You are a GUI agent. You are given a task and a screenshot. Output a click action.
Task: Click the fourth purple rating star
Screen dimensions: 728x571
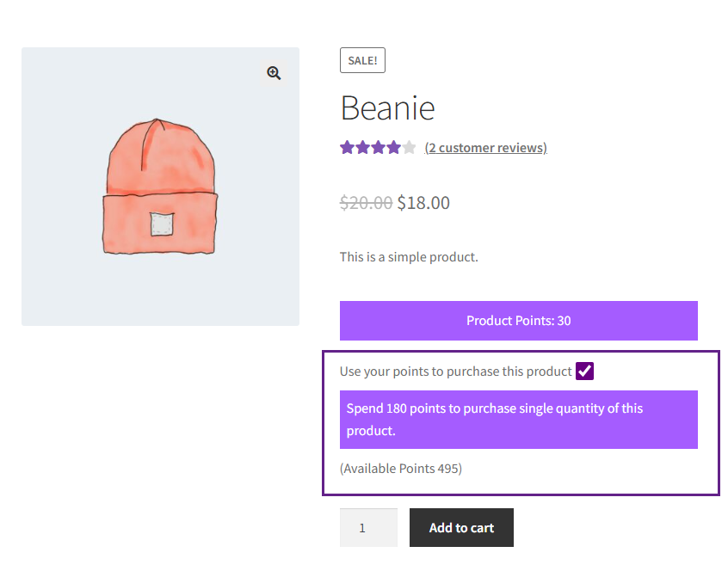click(393, 148)
